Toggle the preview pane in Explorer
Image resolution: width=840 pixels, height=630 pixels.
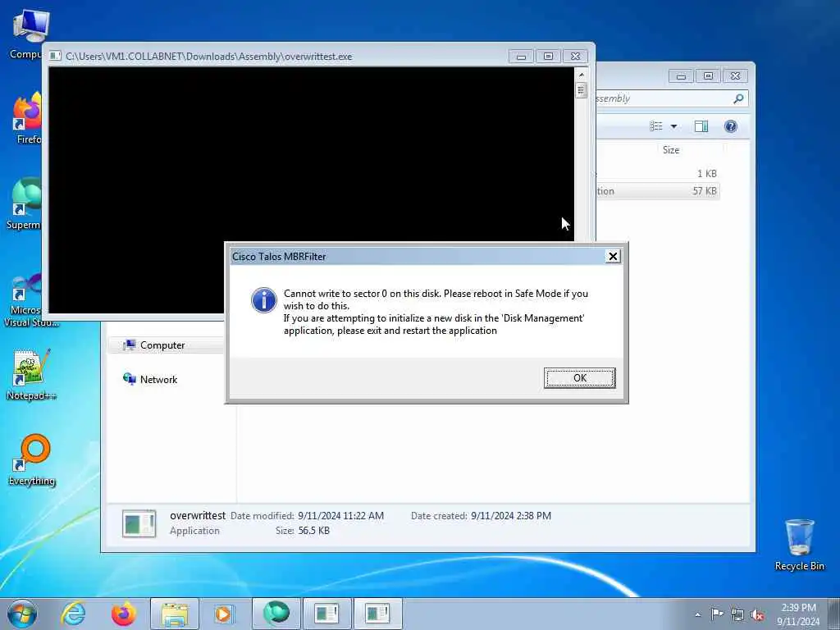(701, 126)
